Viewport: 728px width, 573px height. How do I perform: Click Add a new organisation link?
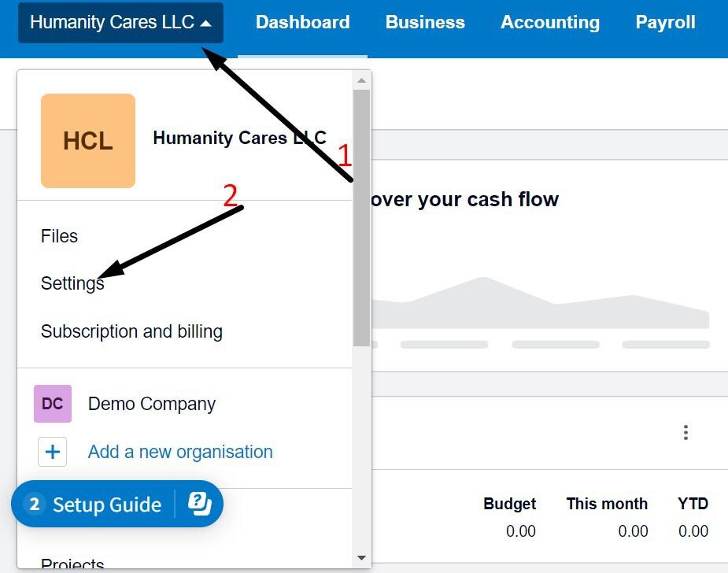coord(180,453)
